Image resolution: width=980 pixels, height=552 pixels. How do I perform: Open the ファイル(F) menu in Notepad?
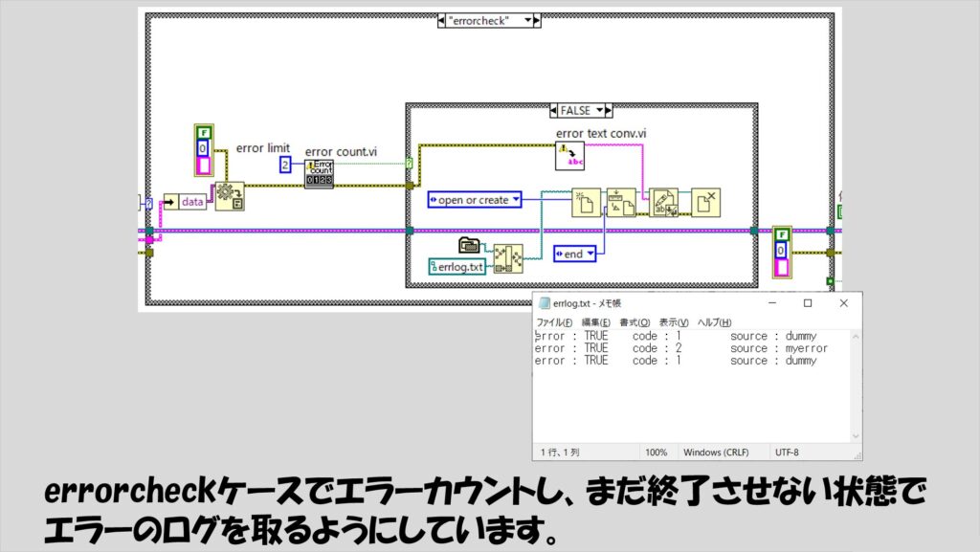point(554,322)
